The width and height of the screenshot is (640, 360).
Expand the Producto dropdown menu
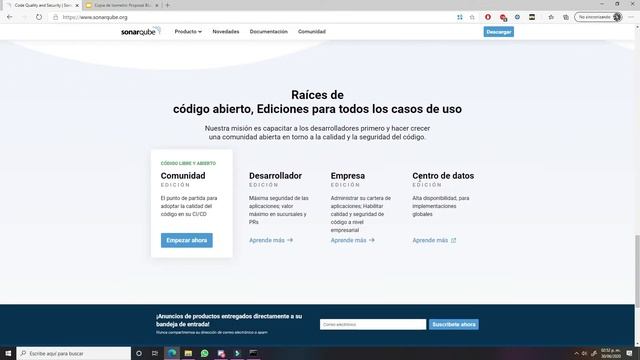click(x=188, y=31)
